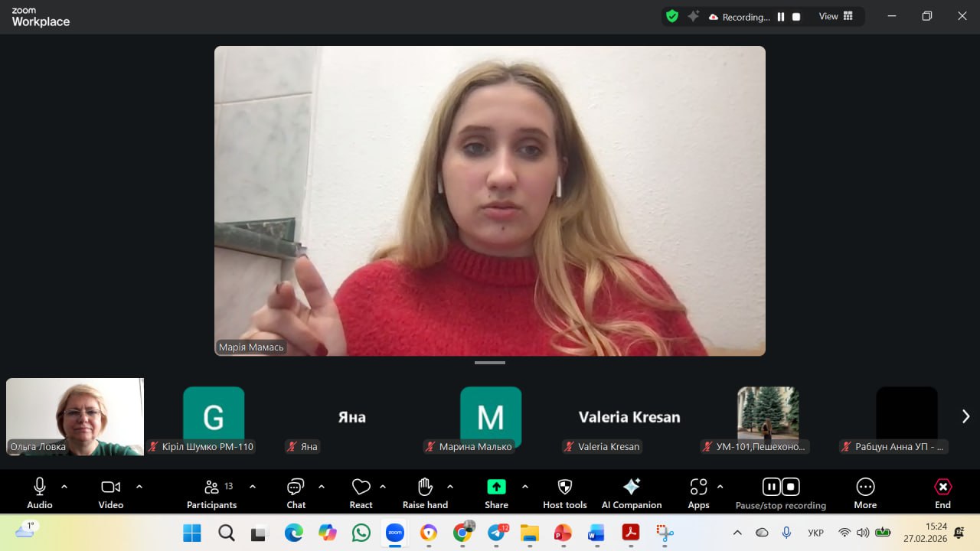Click the green Share screen button
Image resolution: width=980 pixels, height=551 pixels.
coord(496,487)
